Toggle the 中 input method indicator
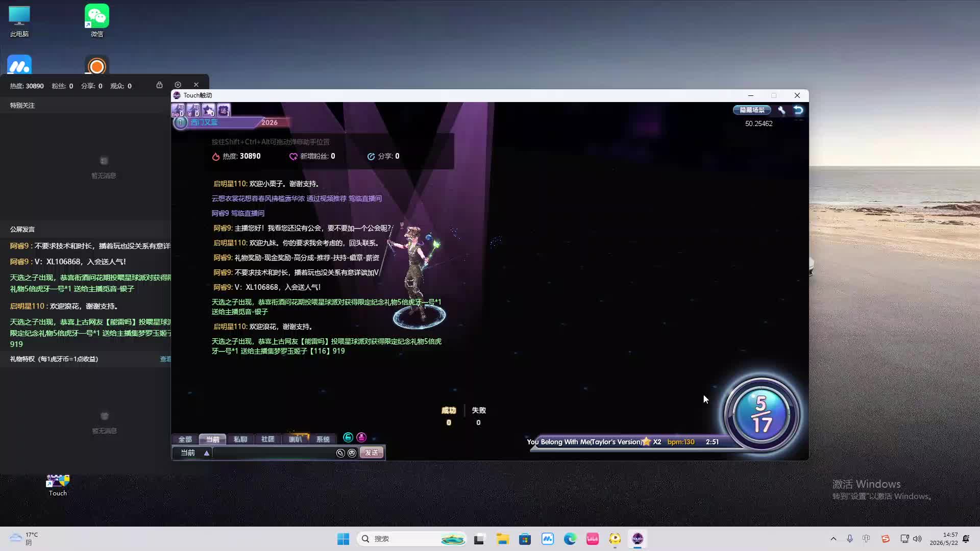 [x=866, y=539]
